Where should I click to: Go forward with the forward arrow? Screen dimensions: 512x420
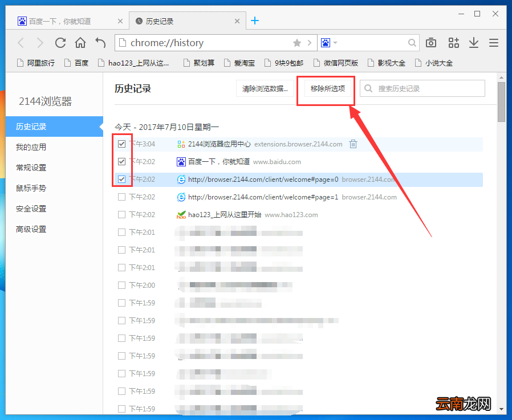pyautogui.click(x=40, y=43)
